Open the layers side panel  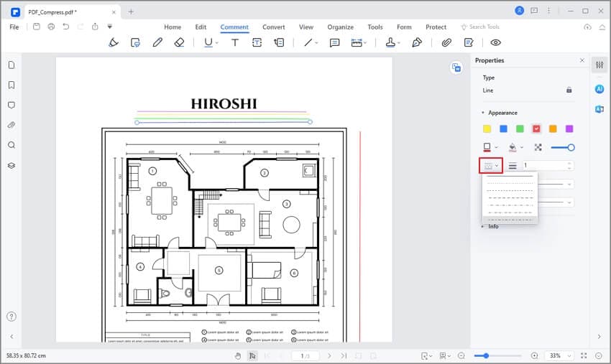coord(12,165)
